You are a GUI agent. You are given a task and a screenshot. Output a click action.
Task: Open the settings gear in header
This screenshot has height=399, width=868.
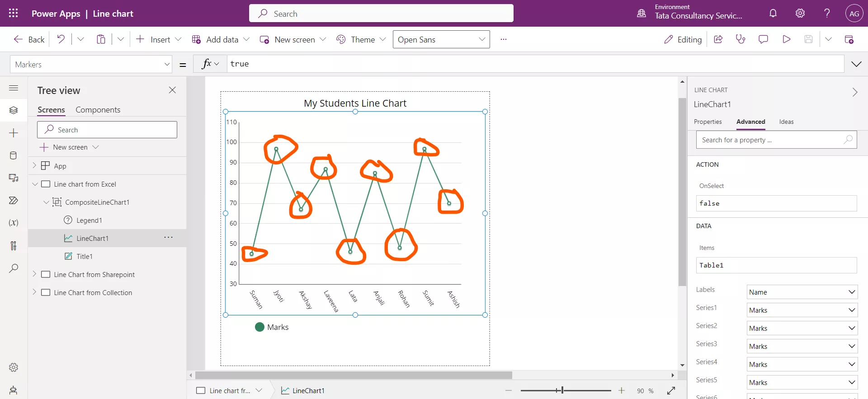800,13
